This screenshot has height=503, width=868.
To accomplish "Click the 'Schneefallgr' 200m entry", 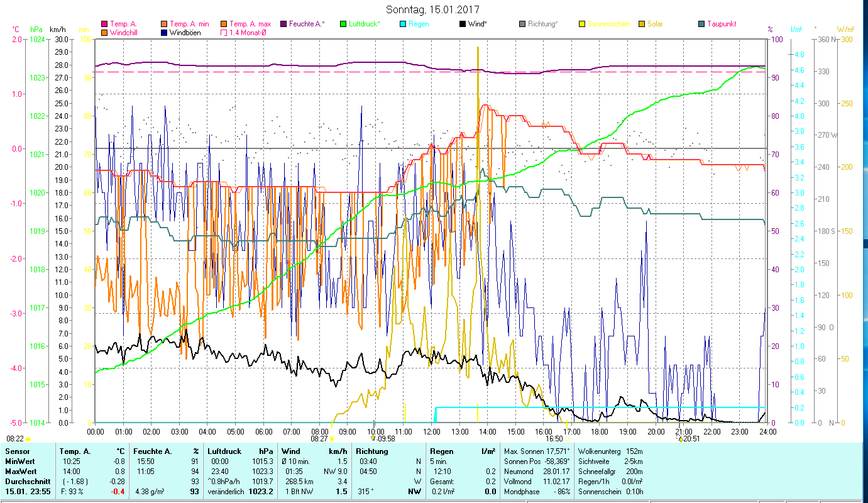I will pos(610,472).
